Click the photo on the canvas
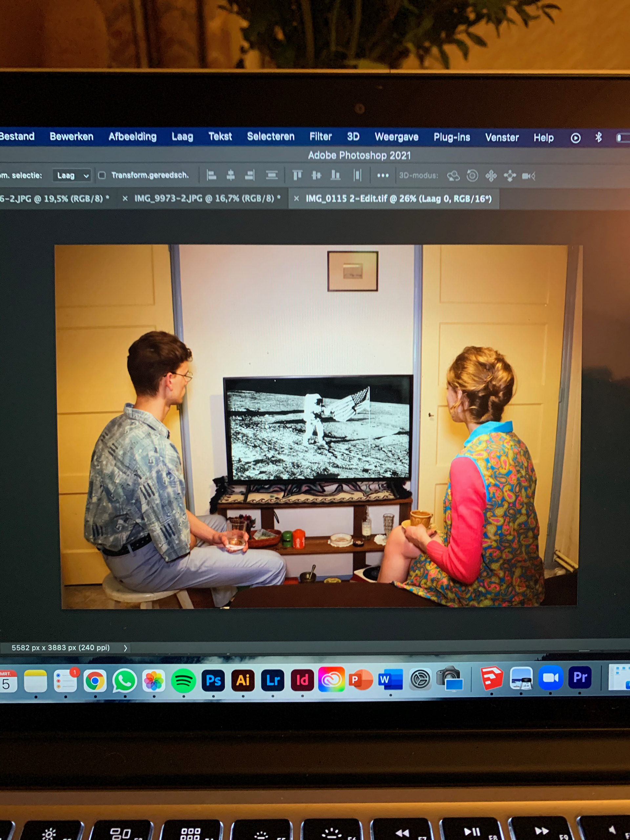The width and height of the screenshot is (630, 840). click(x=318, y=426)
